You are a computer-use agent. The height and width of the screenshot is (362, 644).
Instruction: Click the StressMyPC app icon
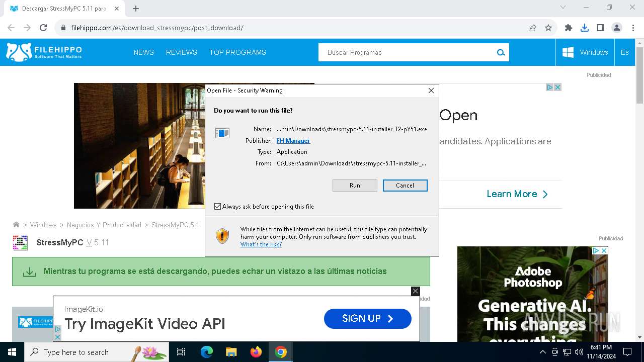coord(20,242)
